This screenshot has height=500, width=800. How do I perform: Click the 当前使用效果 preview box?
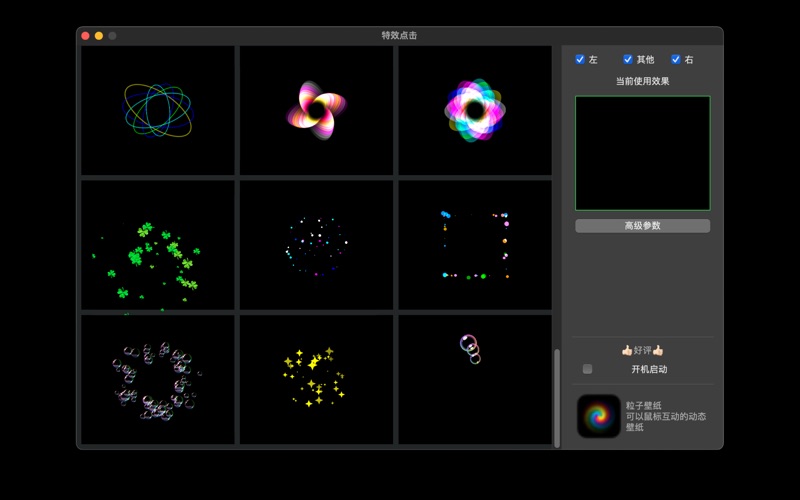click(642, 153)
